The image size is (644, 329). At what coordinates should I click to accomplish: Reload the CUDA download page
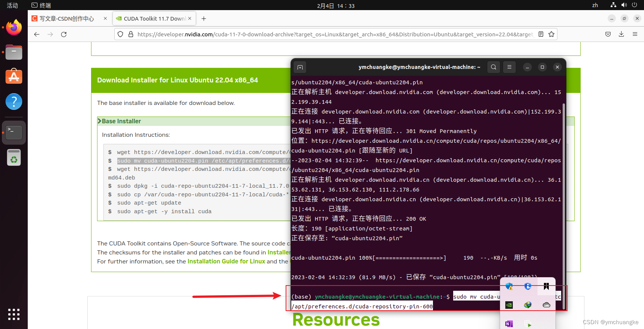(64, 34)
